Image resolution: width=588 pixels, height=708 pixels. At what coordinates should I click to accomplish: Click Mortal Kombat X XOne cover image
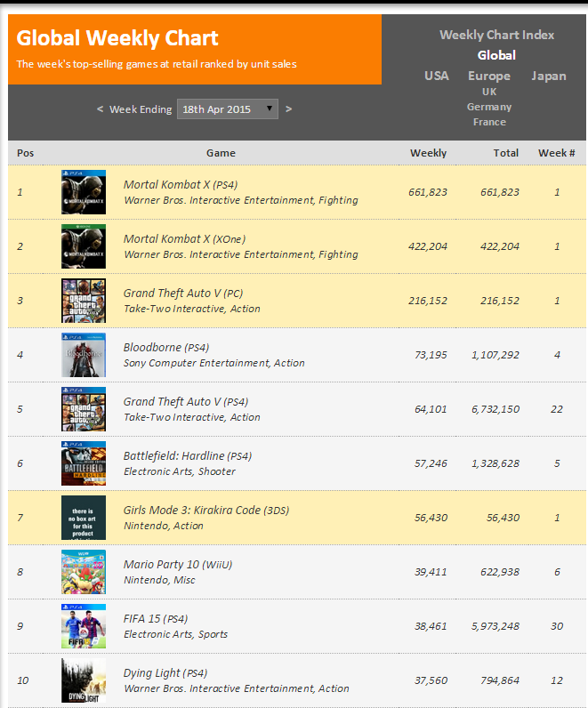click(x=84, y=246)
